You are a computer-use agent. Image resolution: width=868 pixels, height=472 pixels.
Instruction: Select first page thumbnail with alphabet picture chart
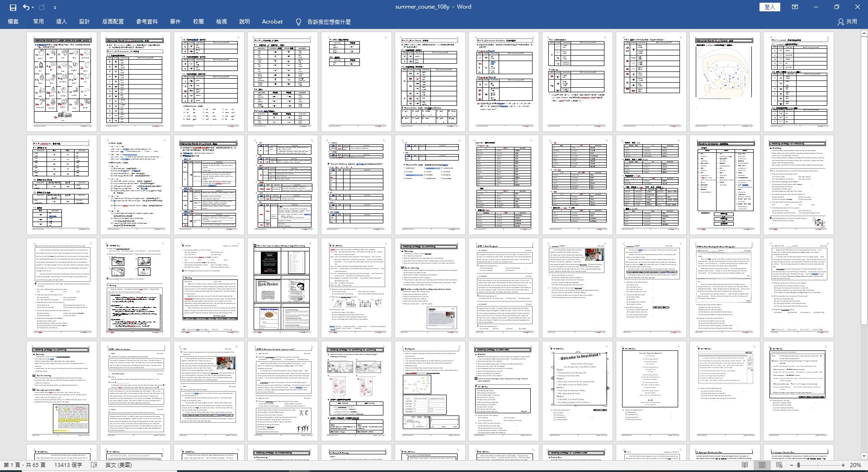pos(62,82)
